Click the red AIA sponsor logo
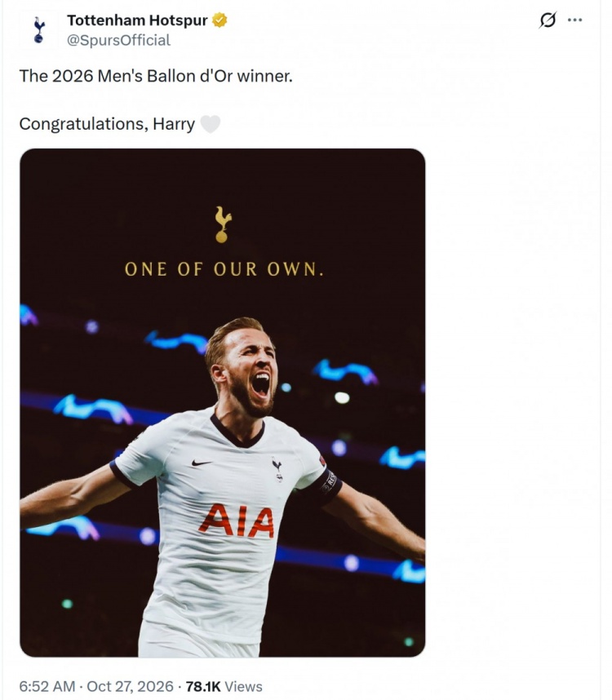 tap(236, 520)
